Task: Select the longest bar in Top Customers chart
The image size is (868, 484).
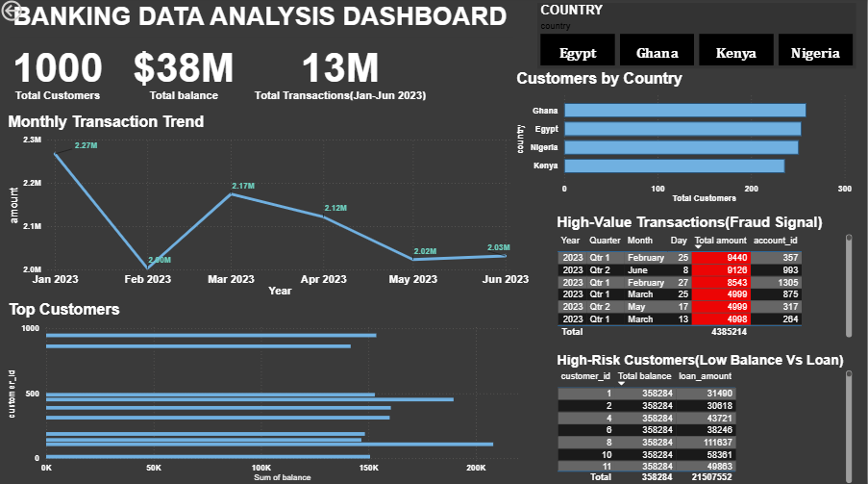Action: coord(269,445)
